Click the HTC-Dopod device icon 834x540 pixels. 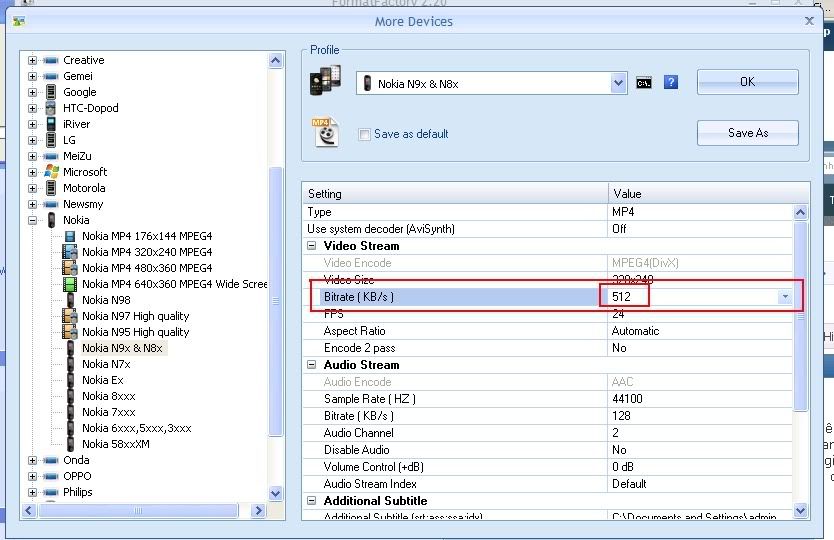coord(51,108)
